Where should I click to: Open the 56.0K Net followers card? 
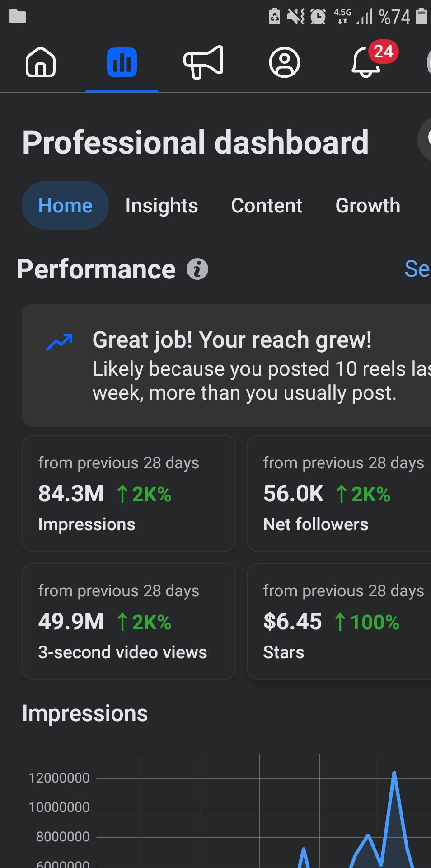tap(339, 493)
